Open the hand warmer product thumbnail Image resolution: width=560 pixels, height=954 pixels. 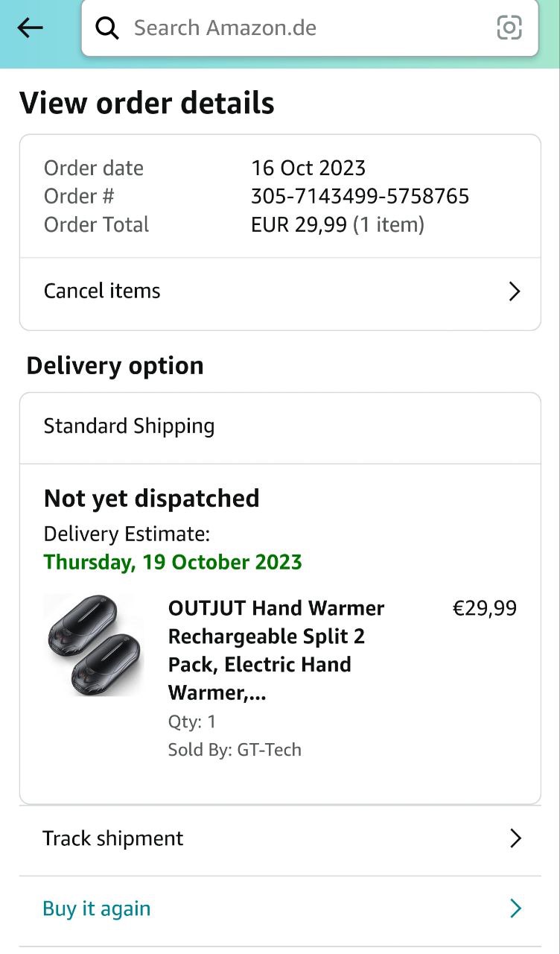pyautogui.click(x=93, y=645)
